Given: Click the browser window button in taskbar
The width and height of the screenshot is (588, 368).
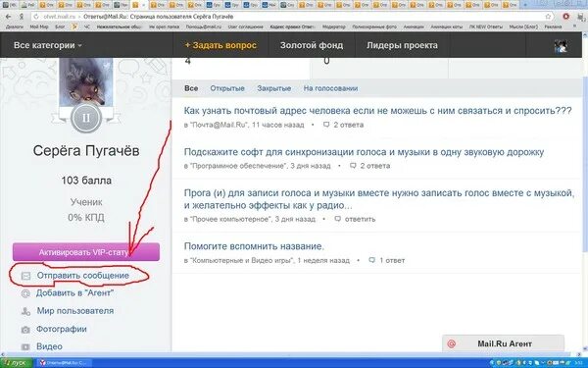Looking at the screenshot, I should point(64,363).
